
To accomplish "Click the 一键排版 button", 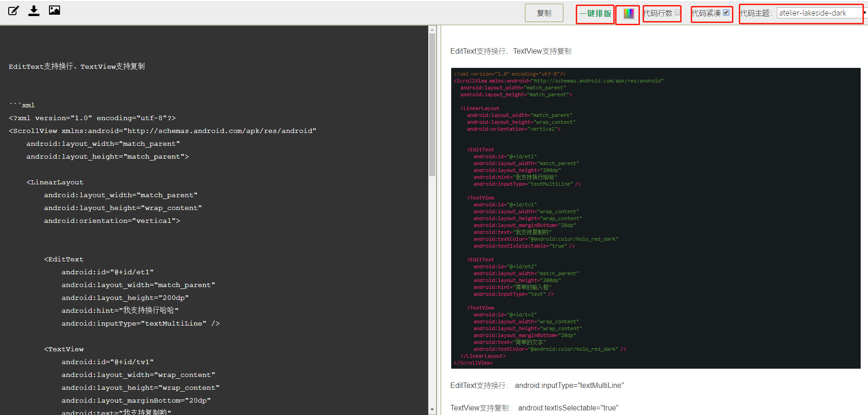I will (595, 14).
